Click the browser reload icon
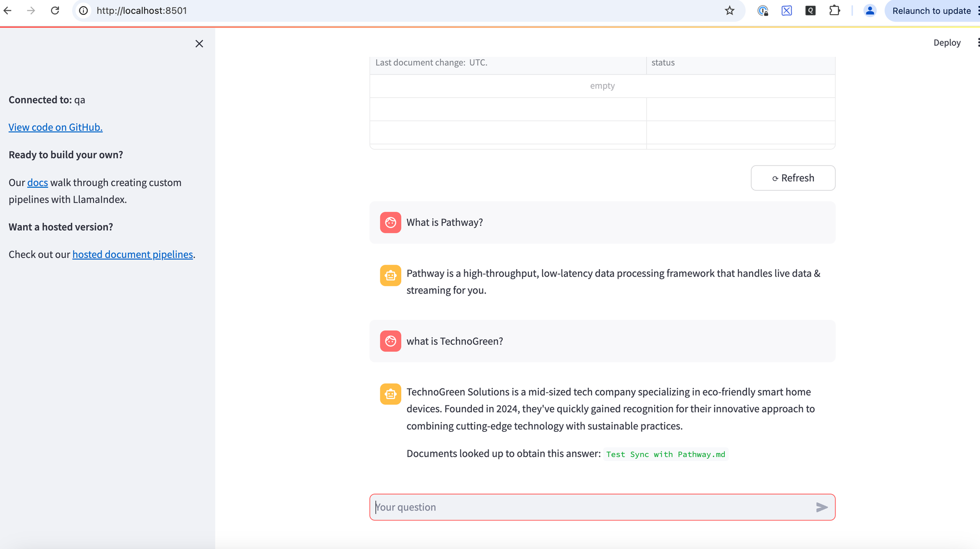 click(x=55, y=10)
